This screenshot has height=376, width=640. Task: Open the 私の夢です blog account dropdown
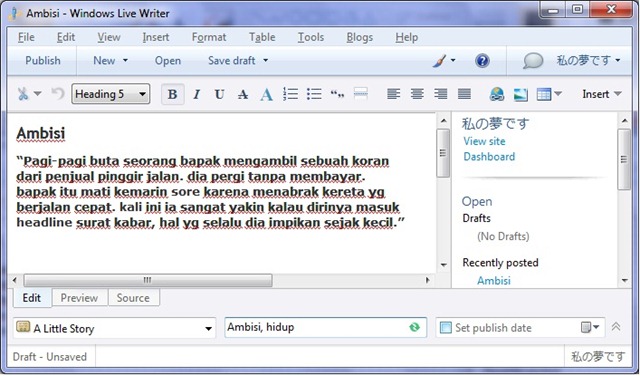pos(588,60)
